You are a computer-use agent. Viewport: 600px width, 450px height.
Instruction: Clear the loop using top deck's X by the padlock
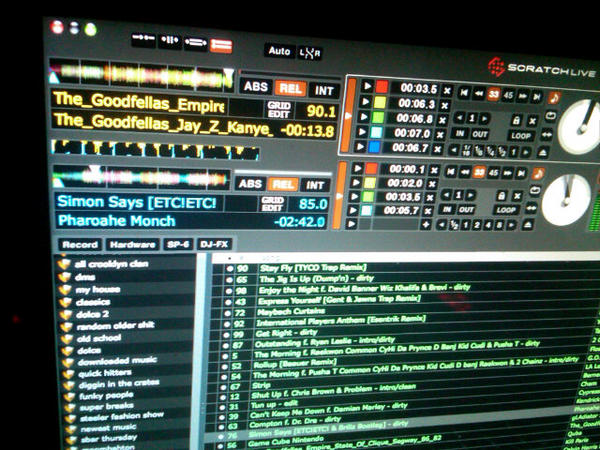coord(532,121)
